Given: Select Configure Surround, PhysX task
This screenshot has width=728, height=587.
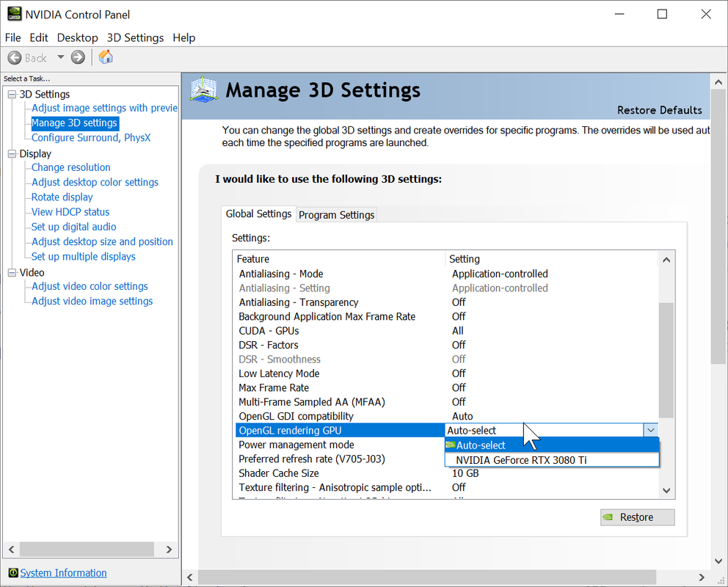Looking at the screenshot, I should [x=91, y=138].
